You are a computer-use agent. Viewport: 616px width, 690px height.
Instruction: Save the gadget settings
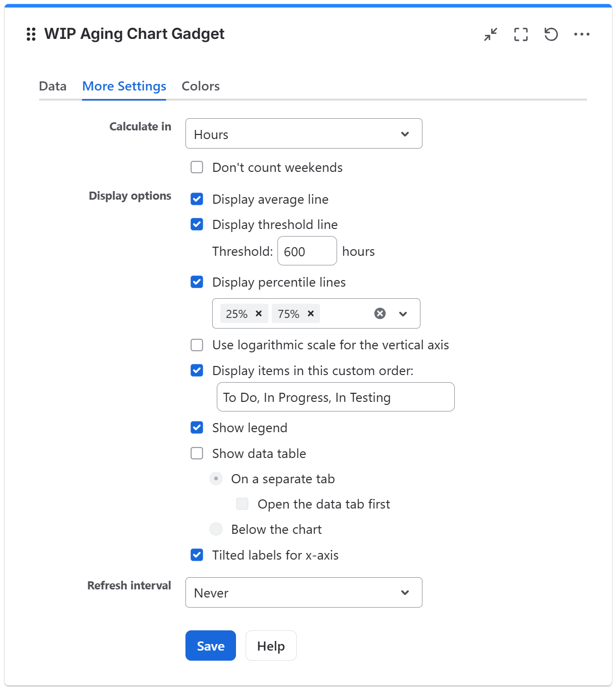[x=211, y=646]
